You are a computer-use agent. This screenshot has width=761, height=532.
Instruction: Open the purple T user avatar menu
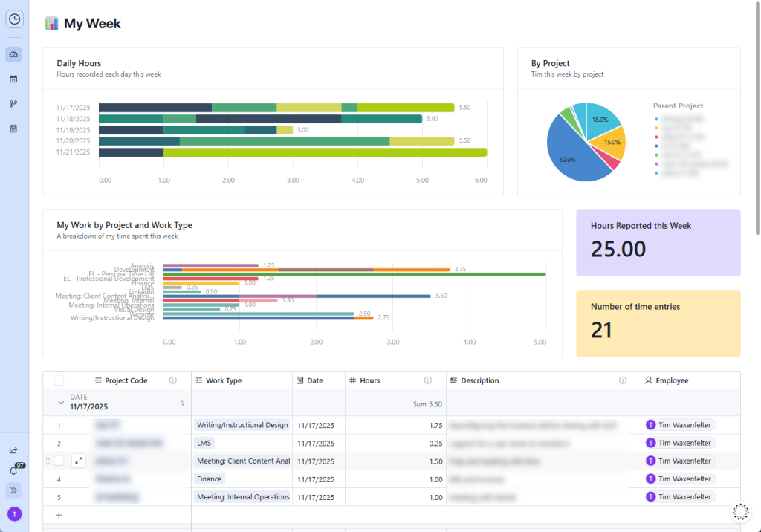click(15, 514)
